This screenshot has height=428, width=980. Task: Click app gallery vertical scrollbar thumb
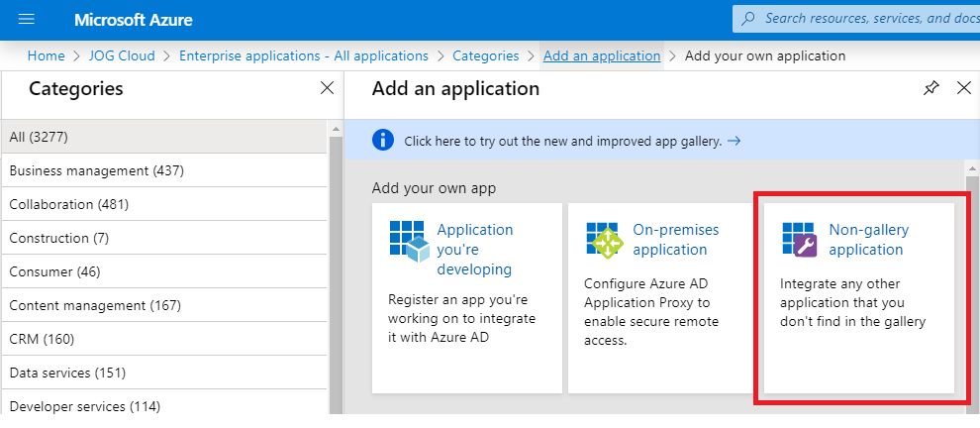972,294
